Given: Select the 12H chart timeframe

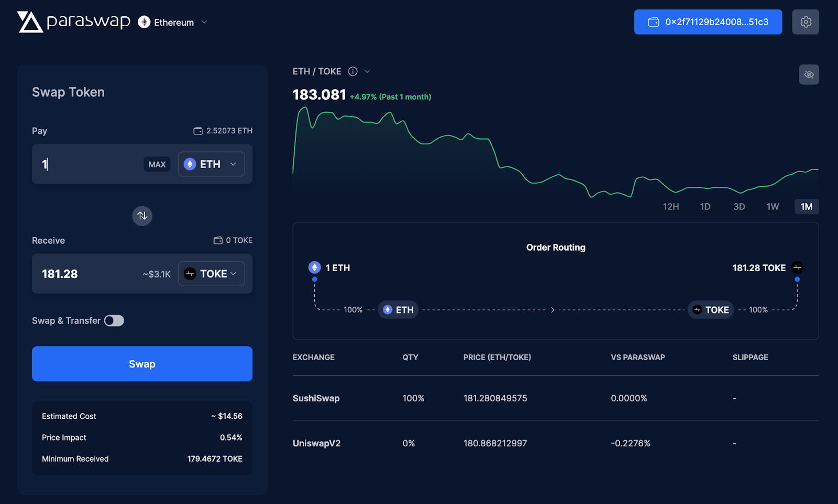Looking at the screenshot, I should pyautogui.click(x=671, y=207).
